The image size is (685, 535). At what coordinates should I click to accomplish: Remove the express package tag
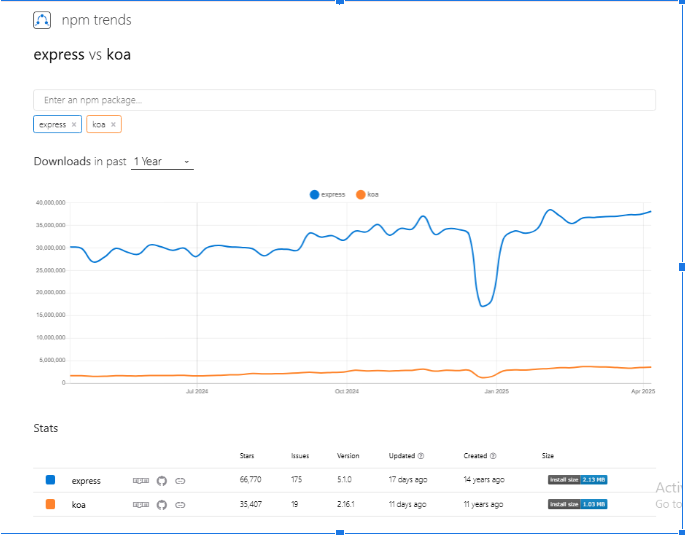(74, 125)
